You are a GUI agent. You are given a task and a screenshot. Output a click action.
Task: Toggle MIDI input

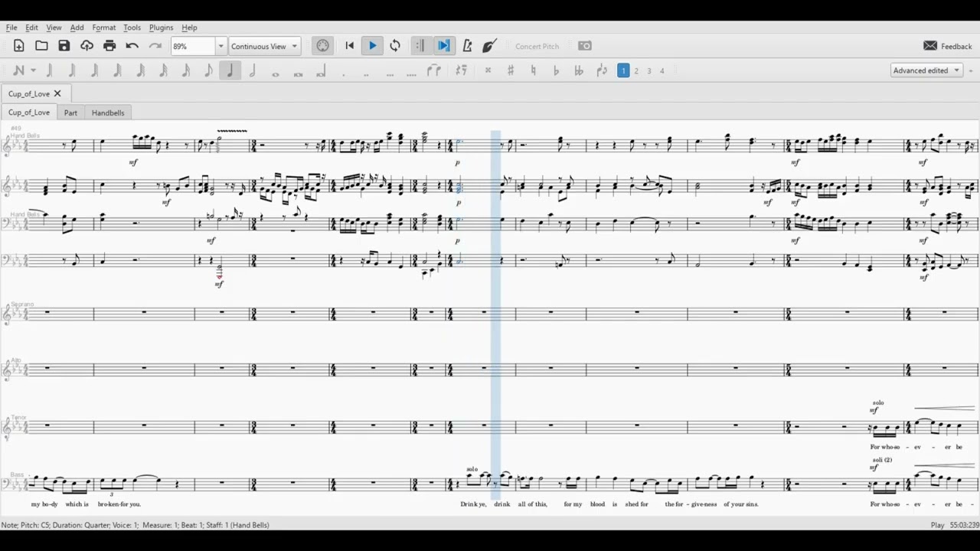point(323,46)
